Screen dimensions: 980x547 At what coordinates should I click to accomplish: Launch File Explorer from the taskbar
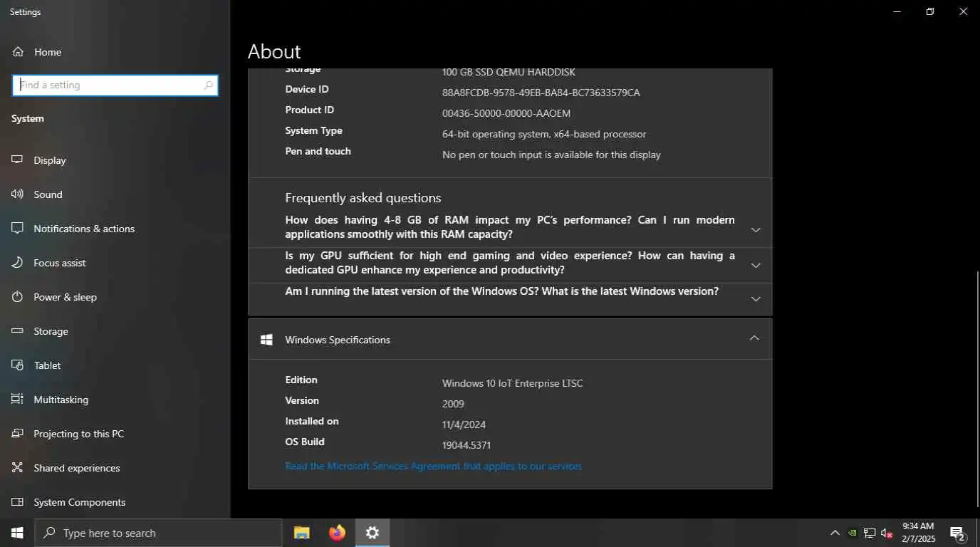pyautogui.click(x=302, y=533)
